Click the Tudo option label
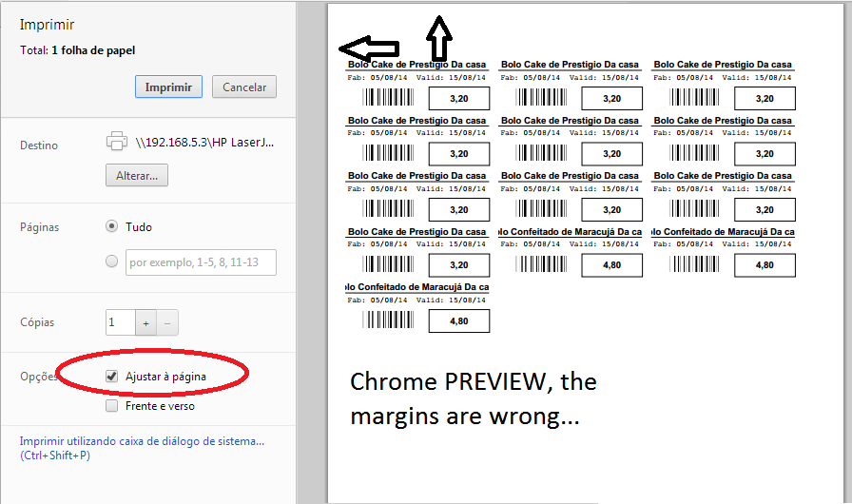852x504 pixels. point(139,227)
